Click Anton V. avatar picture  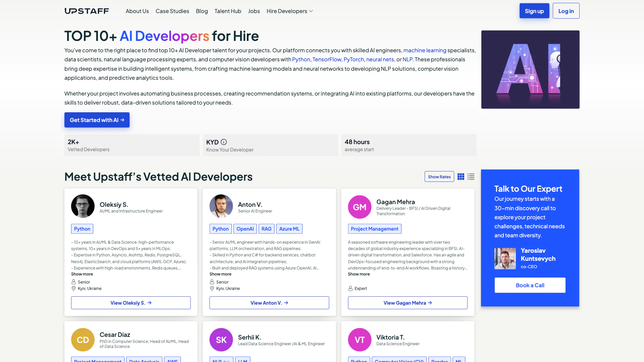[x=221, y=206]
